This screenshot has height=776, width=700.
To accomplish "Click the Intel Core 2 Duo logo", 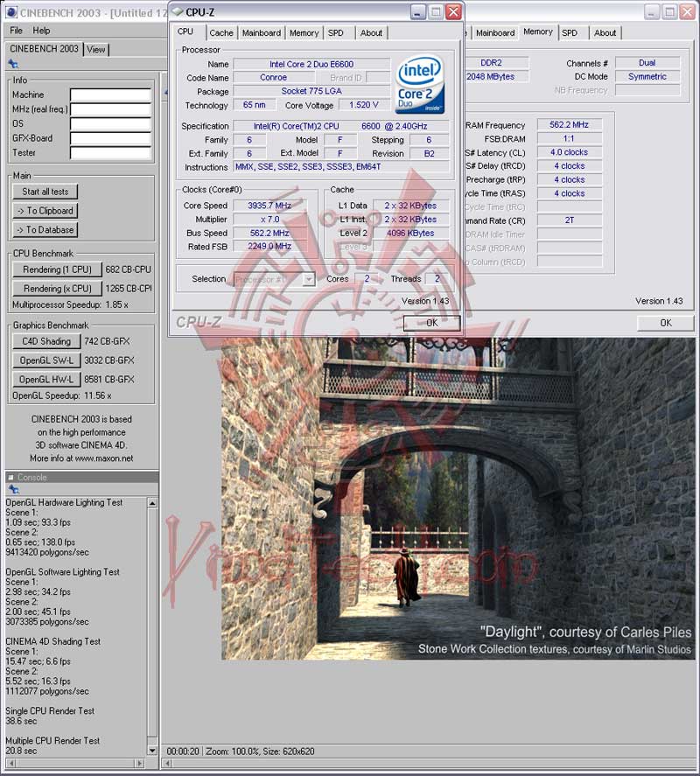I will (x=419, y=85).
